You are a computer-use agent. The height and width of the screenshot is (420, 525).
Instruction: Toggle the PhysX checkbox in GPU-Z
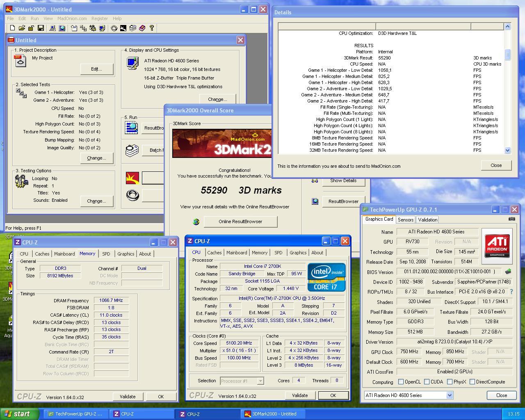450,382
